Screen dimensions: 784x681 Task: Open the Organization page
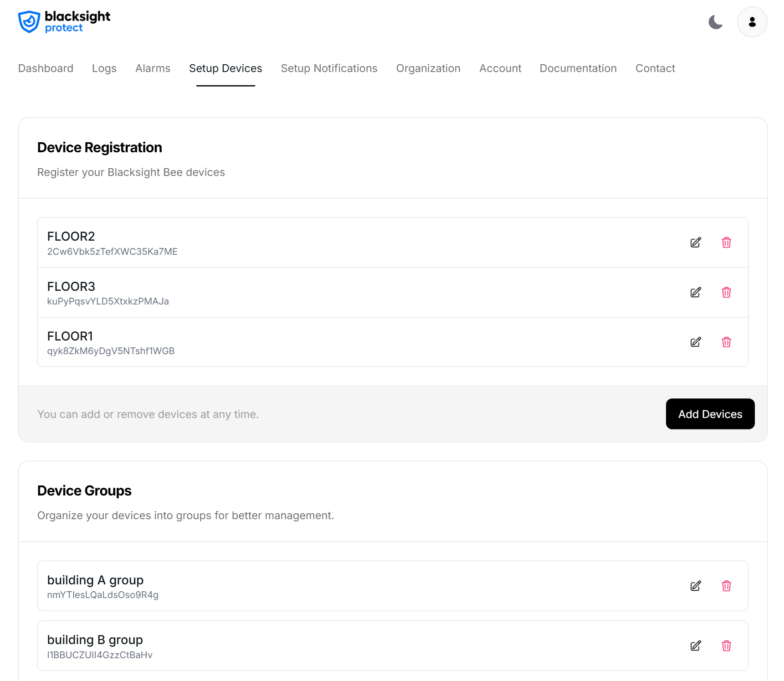click(x=428, y=68)
